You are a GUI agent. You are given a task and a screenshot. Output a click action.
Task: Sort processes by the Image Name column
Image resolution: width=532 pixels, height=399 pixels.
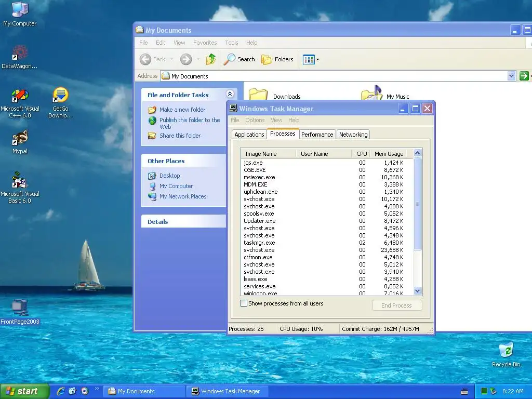pyautogui.click(x=269, y=154)
